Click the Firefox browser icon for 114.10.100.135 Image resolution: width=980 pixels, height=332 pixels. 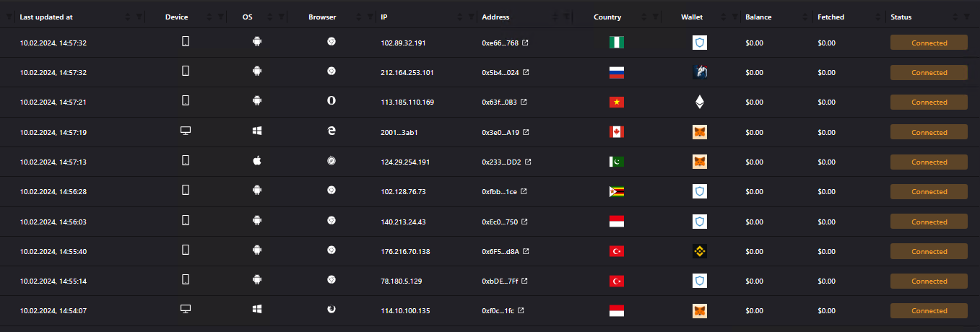coord(331,310)
